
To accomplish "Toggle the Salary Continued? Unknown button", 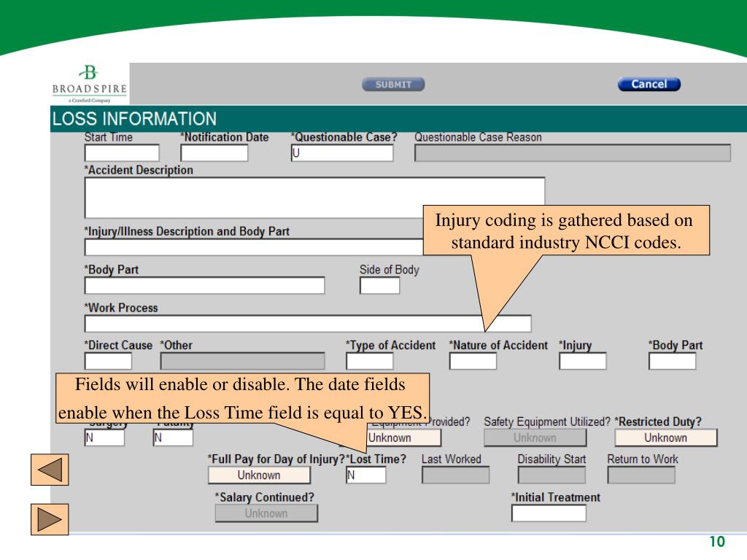I will [x=266, y=513].
